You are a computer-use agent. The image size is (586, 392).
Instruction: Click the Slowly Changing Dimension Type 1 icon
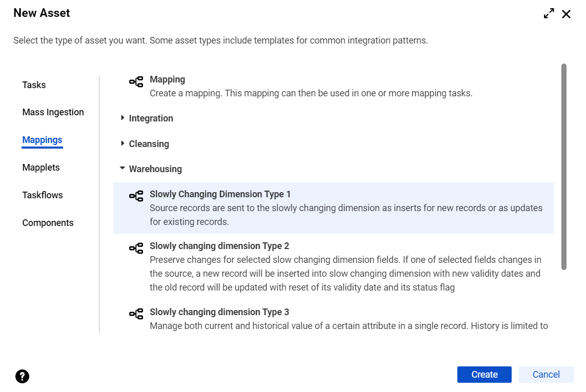pyautogui.click(x=136, y=196)
